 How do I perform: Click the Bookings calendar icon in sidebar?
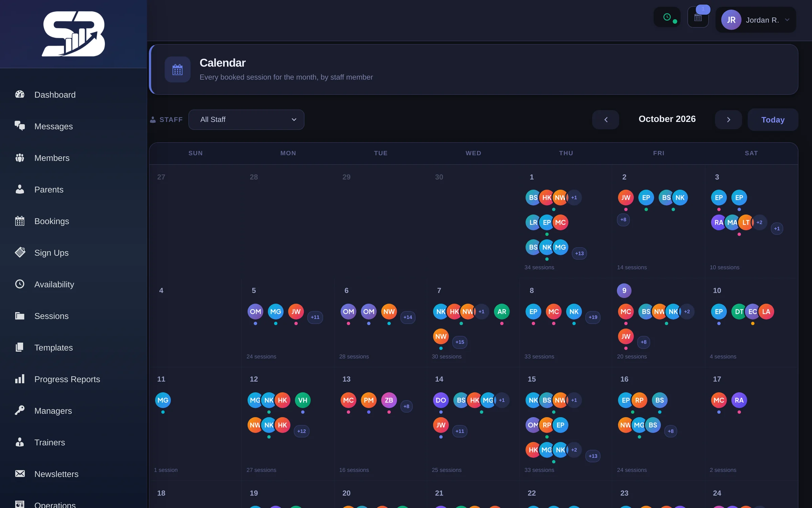(x=20, y=221)
